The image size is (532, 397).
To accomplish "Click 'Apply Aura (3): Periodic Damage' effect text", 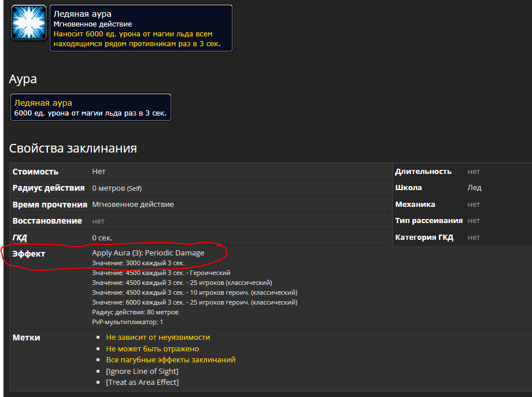I will pos(148,253).
